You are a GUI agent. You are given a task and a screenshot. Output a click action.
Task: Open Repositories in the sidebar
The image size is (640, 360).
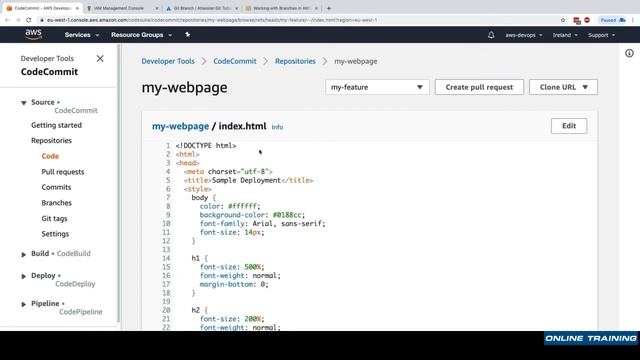tap(51, 140)
